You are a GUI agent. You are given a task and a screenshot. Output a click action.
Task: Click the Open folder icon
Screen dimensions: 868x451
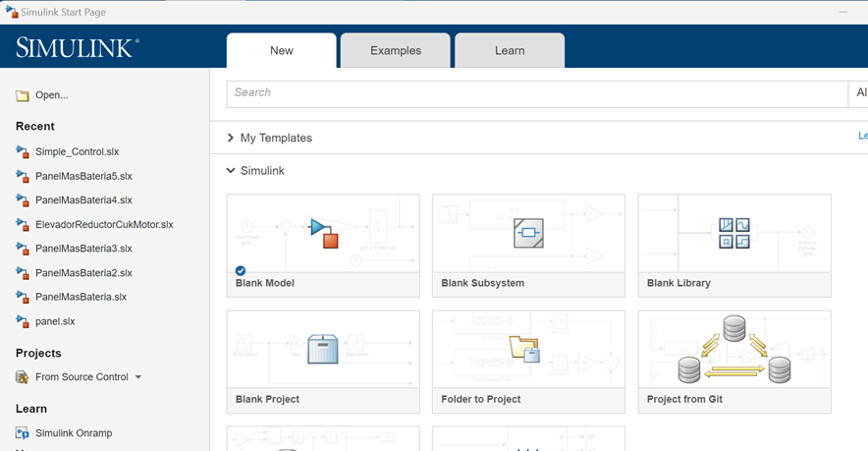(x=23, y=95)
